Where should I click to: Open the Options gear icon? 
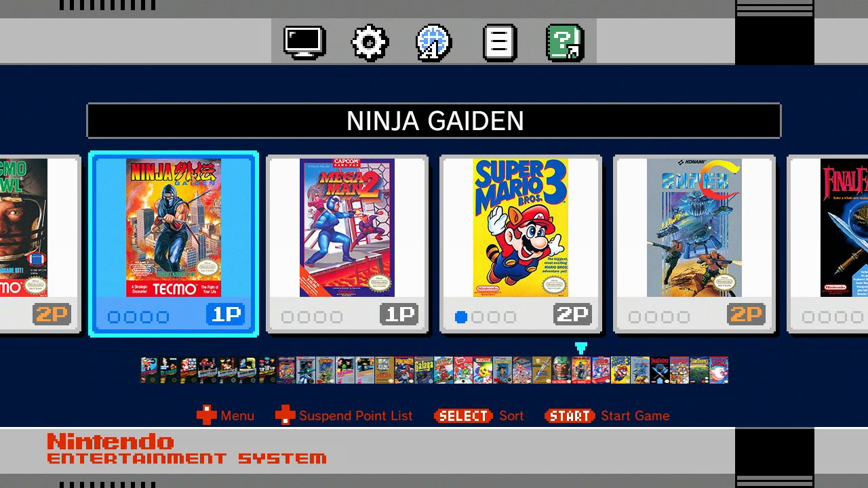point(370,43)
